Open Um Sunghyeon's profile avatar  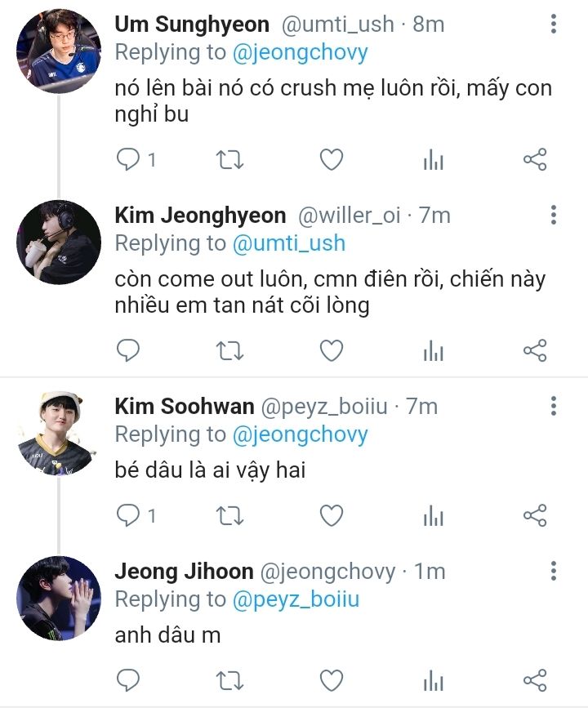[59, 51]
